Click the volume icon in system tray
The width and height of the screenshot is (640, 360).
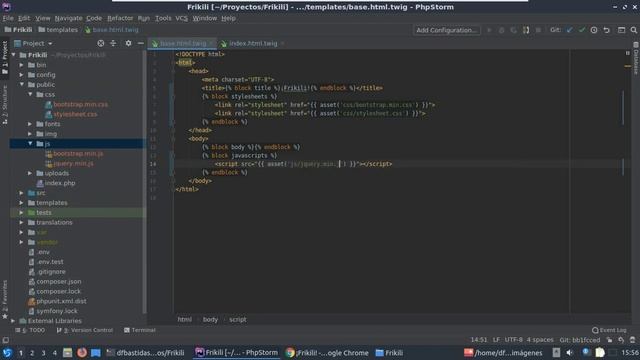[569, 352]
